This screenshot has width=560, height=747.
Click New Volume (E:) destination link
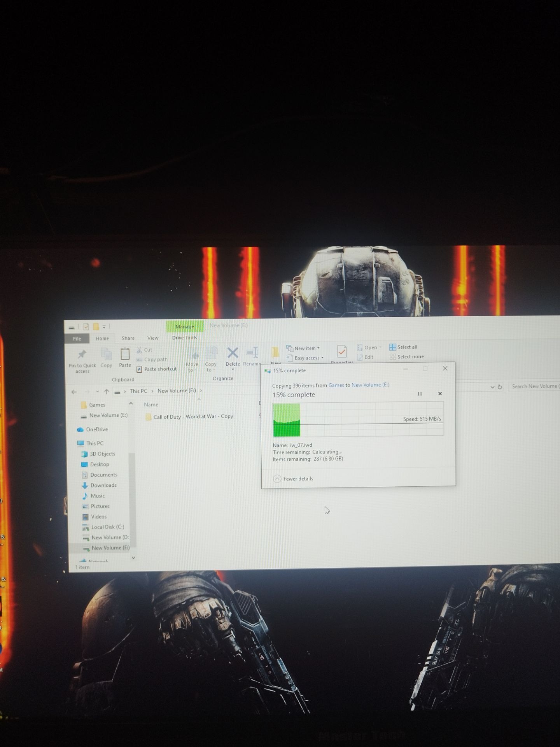point(370,385)
